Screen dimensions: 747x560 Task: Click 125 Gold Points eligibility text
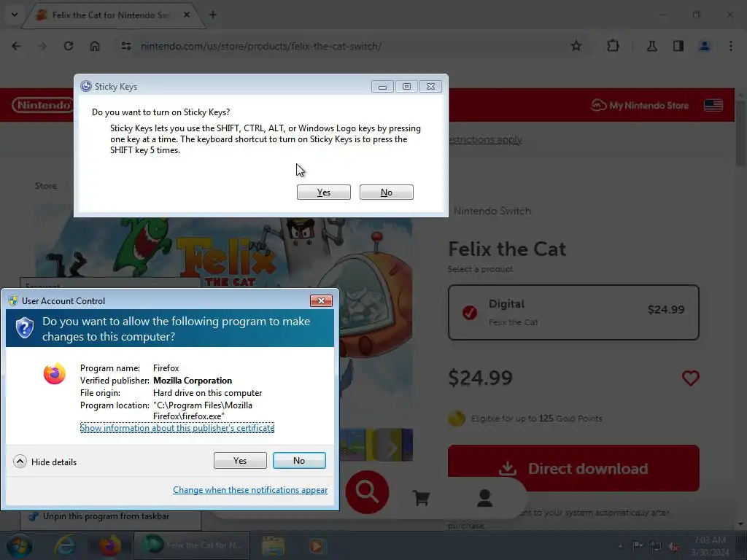[x=536, y=419]
